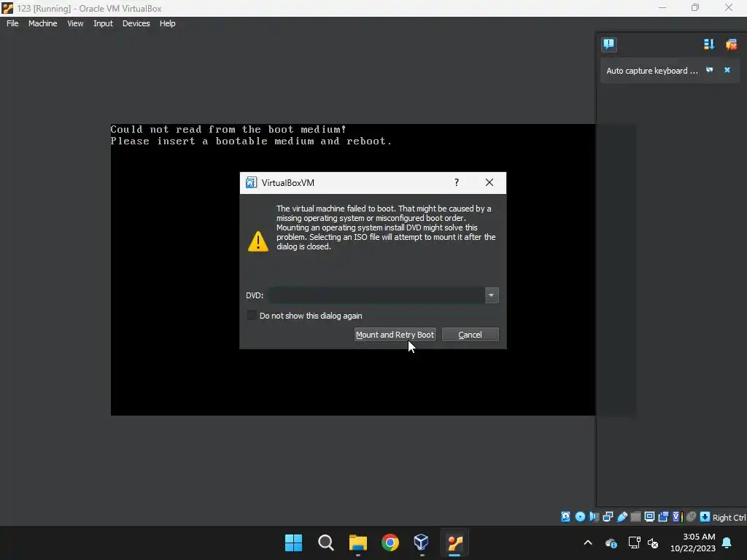Viewport: 747px width, 560px height.
Task: Open the Input menu
Action: (103, 23)
